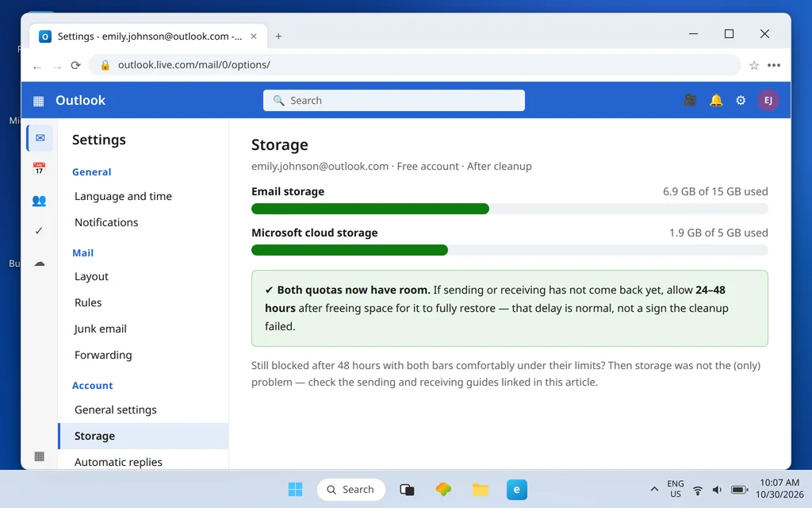Open Wi-Fi network settings in tray
The height and width of the screenshot is (508, 812).
click(x=698, y=490)
